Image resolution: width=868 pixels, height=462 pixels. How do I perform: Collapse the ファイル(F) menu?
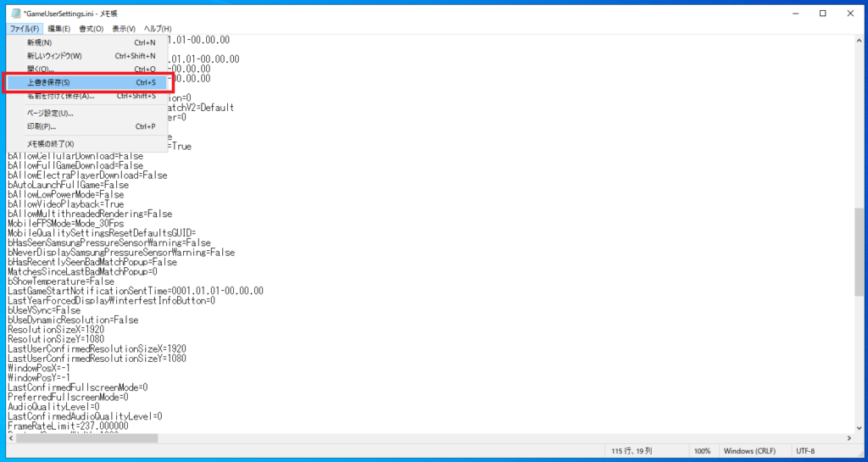coord(25,29)
